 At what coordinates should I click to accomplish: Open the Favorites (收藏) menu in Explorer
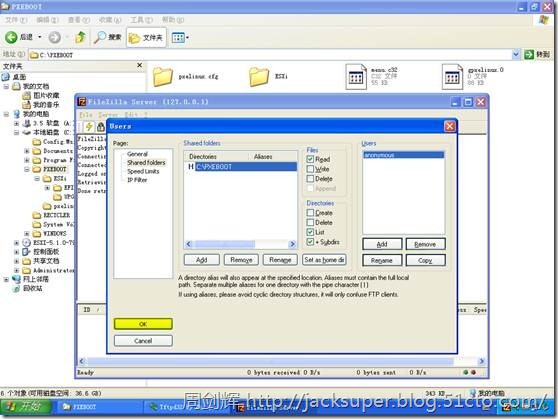(110, 20)
